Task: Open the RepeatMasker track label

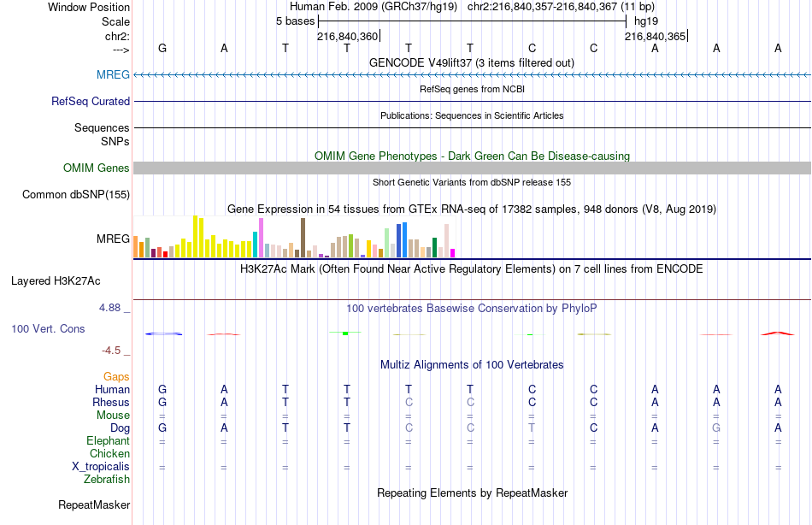Action: click(x=94, y=504)
